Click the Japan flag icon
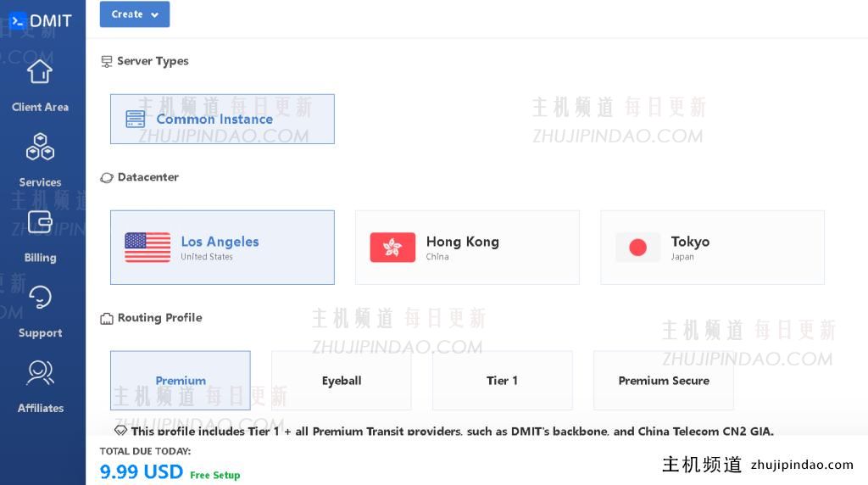The height and width of the screenshot is (485, 868). 637,247
